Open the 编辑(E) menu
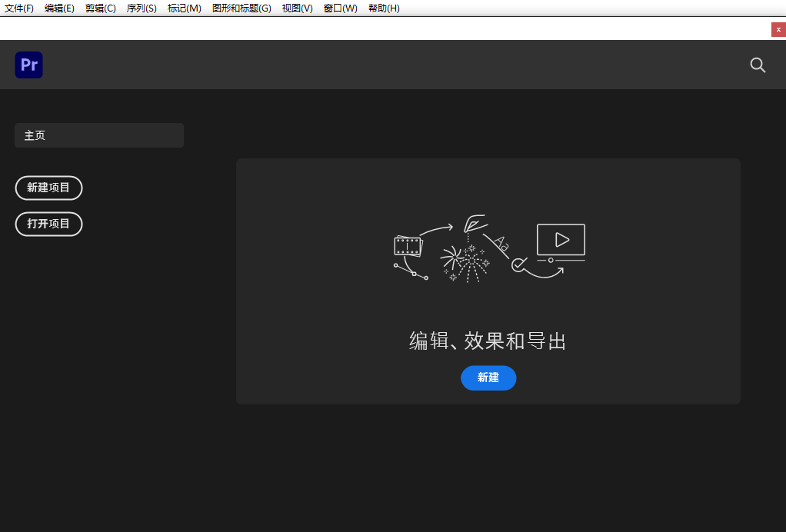The image size is (786, 532). click(x=59, y=8)
